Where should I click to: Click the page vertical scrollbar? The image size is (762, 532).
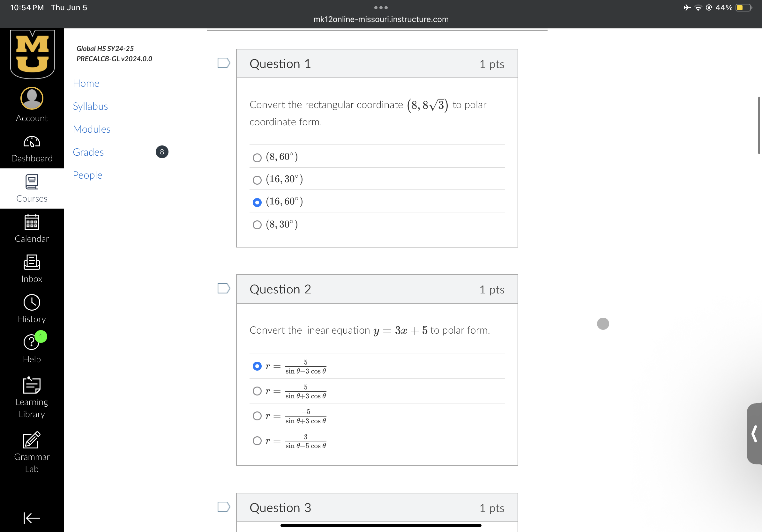759,125
